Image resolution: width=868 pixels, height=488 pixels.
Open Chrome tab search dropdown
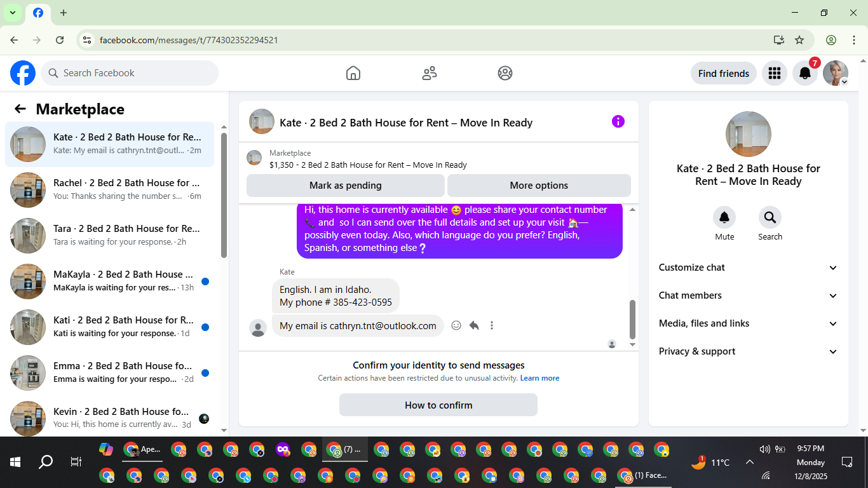(x=13, y=13)
